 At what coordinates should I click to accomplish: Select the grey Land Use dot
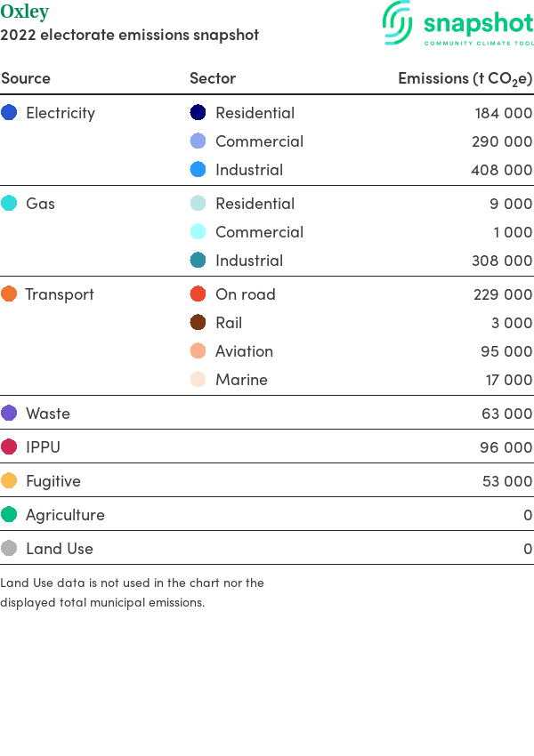click(x=9, y=548)
